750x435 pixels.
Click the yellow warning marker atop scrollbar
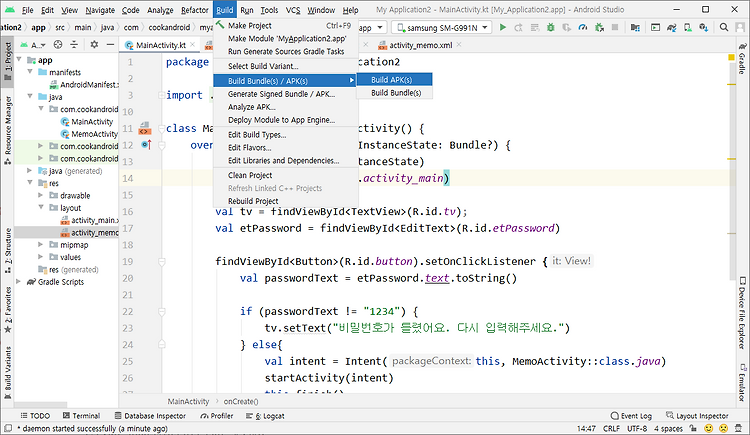pyautogui.click(x=731, y=57)
